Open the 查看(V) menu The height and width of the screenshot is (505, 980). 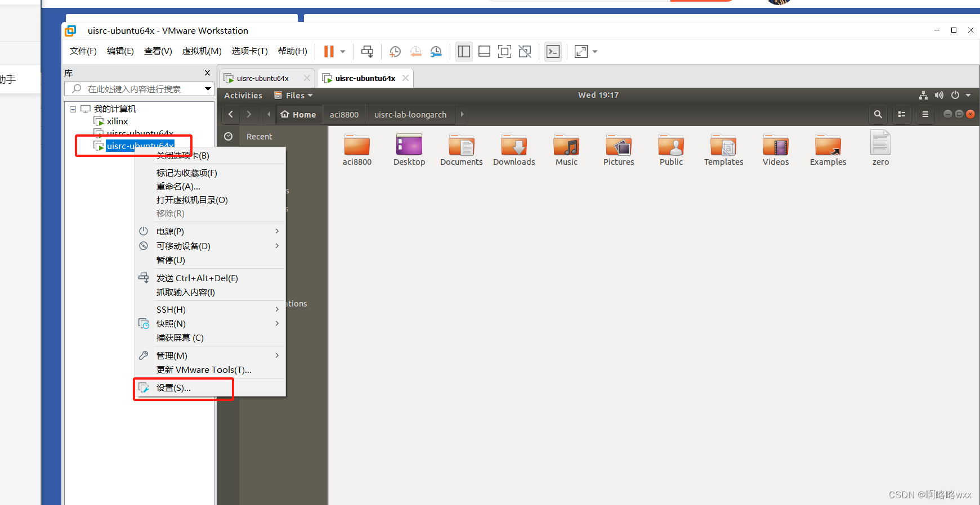pyautogui.click(x=158, y=51)
